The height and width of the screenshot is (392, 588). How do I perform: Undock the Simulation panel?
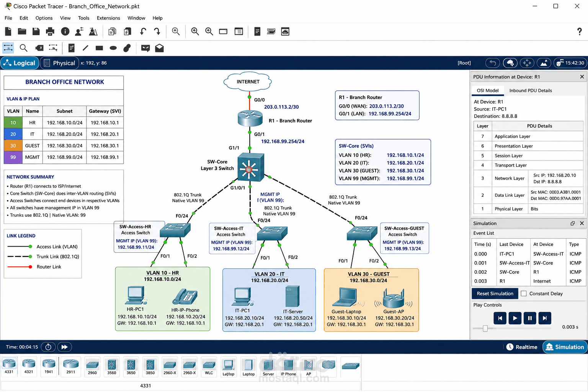pos(573,223)
